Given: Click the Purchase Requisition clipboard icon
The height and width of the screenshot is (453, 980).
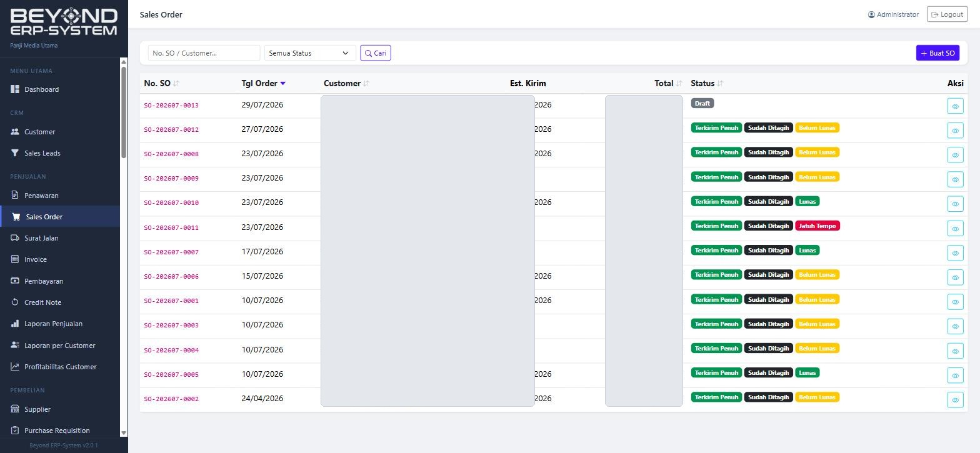Looking at the screenshot, I should coord(15,431).
